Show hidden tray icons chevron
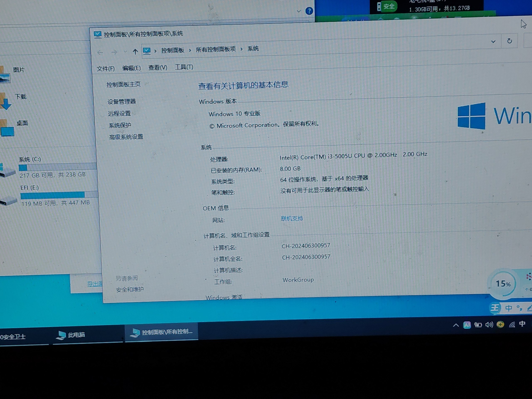Screen dimensions: 532x399 [456, 325]
